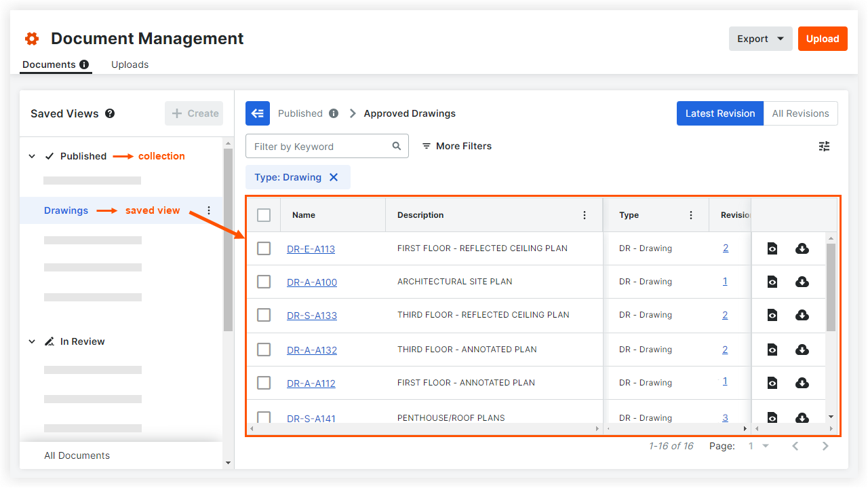The height and width of the screenshot is (488, 868).
Task: Collapse the Published collection
Action: point(32,156)
